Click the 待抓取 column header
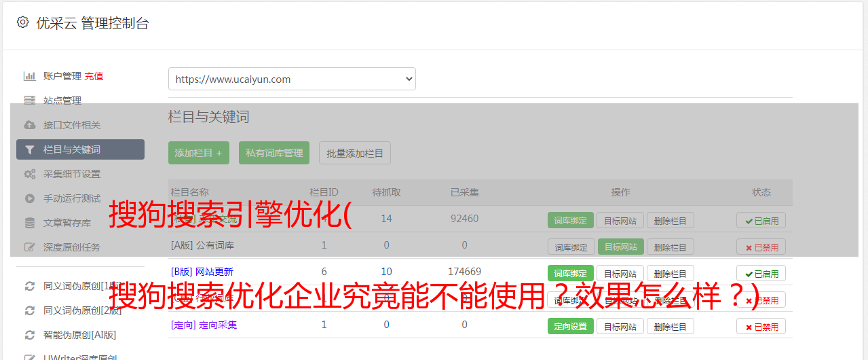This screenshot has width=868, height=360. (x=386, y=192)
